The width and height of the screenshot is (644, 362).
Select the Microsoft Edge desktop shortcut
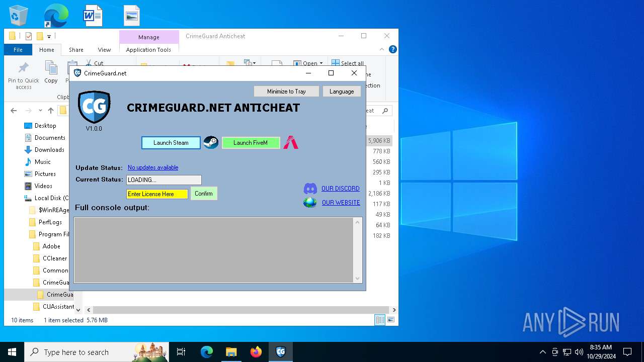tap(55, 16)
